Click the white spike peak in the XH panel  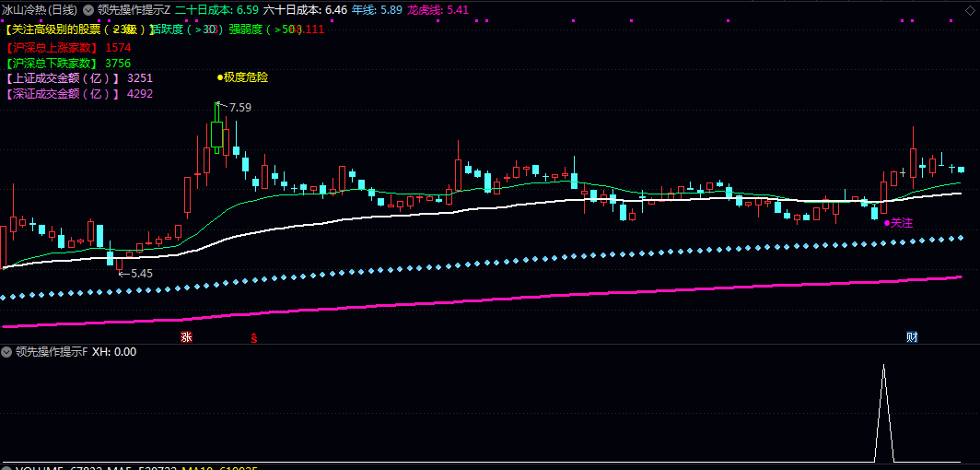click(883, 366)
